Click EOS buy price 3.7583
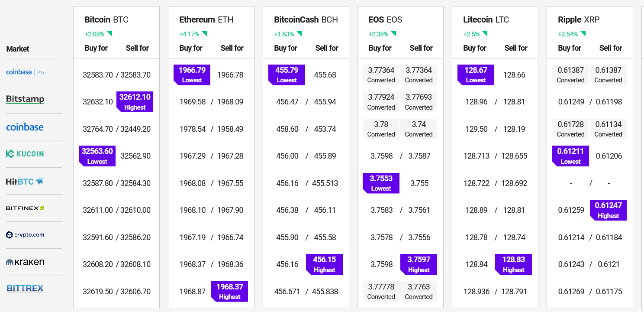644x312 pixels. 382,210
